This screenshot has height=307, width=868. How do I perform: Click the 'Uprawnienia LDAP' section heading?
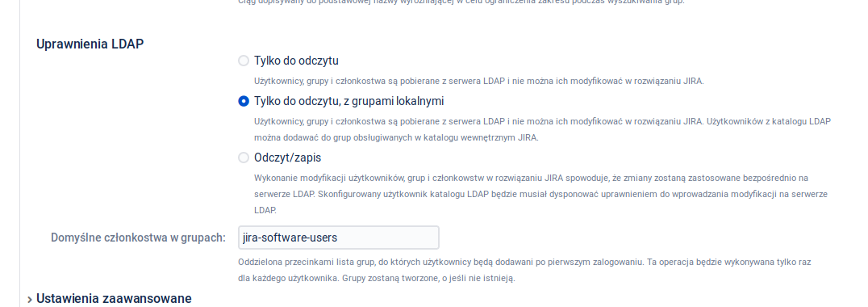pyautogui.click(x=90, y=44)
